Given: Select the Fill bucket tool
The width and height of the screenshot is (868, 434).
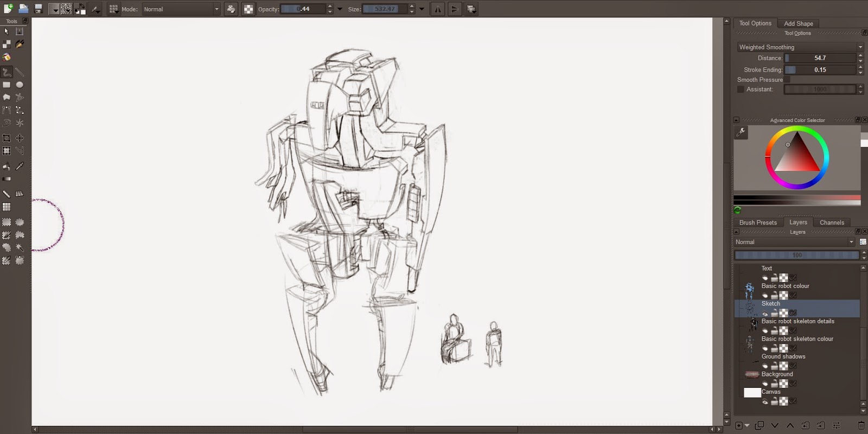Looking at the screenshot, I should [x=7, y=166].
